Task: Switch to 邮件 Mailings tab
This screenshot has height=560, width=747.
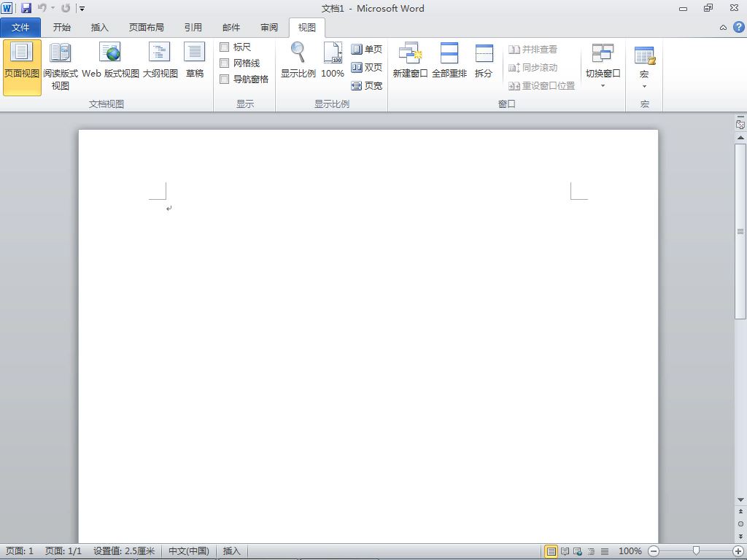Action: click(x=231, y=27)
